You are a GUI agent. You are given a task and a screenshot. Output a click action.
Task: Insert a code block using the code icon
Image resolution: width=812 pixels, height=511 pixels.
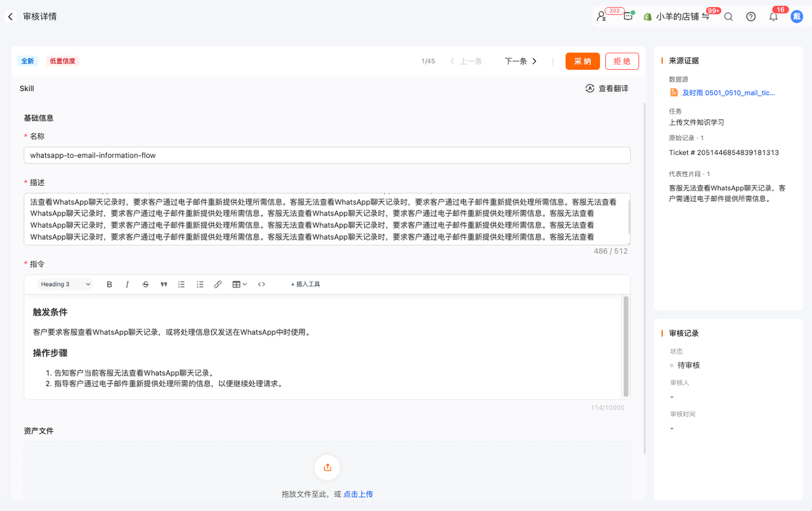pyautogui.click(x=261, y=285)
